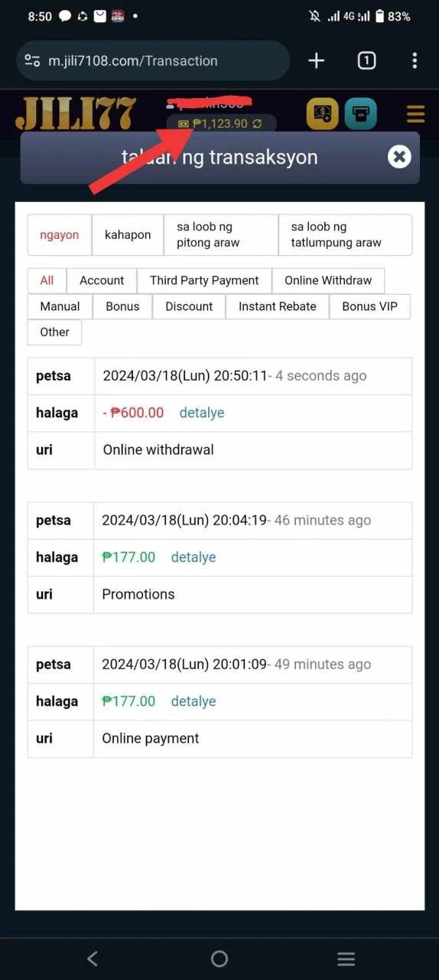
Task: Select the sa loob ng pitong araw filter
Action: (221, 235)
